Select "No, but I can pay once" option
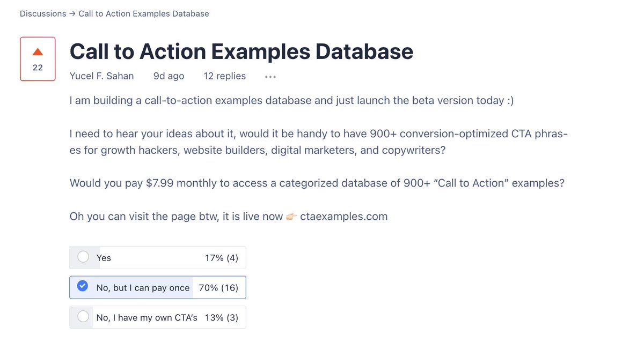 pyautogui.click(x=158, y=287)
